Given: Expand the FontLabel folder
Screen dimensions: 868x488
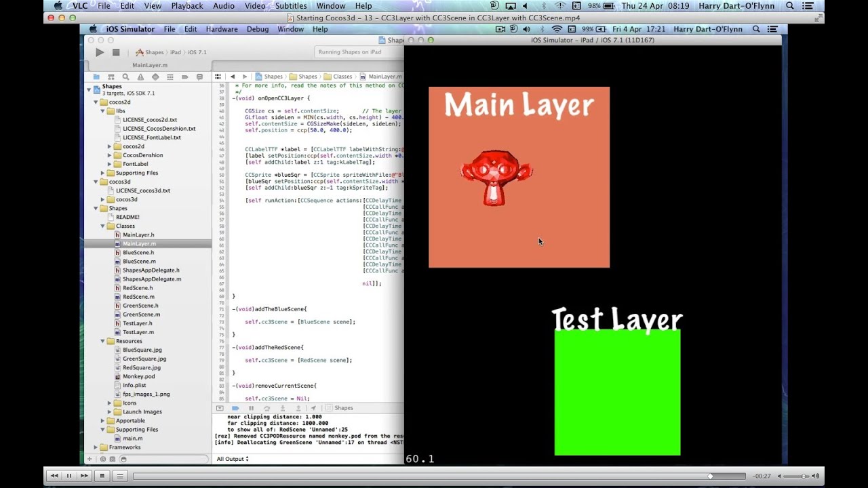Looking at the screenshot, I should pos(109,164).
